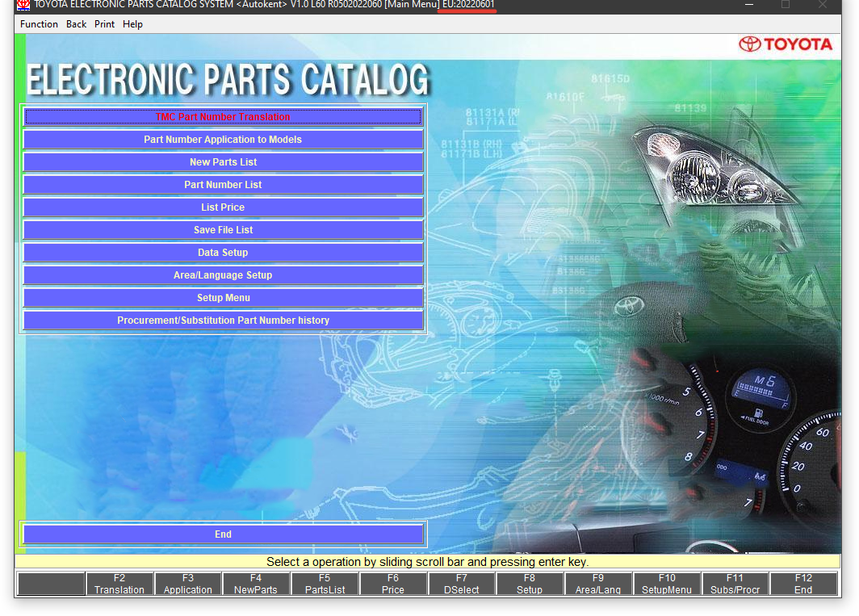The height and width of the screenshot is (616, 859).
Task: Select Part Number Application to Models
Action: click(223, 140)
